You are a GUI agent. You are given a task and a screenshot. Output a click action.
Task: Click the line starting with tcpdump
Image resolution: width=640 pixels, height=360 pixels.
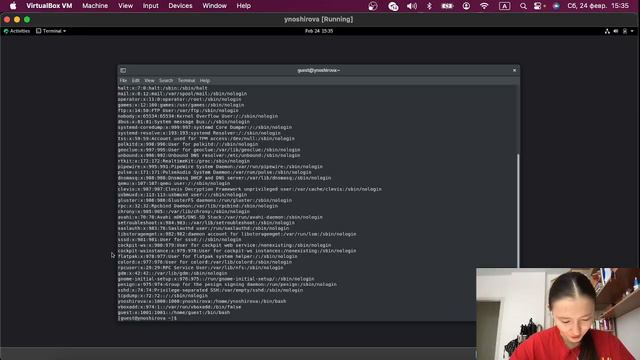(x=163, y=296)
